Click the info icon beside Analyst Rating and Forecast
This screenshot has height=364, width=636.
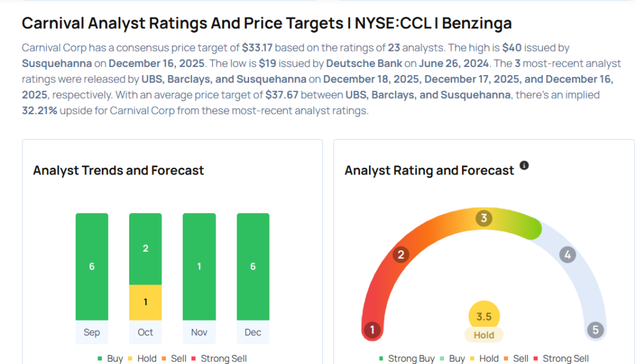coord(524,165)
